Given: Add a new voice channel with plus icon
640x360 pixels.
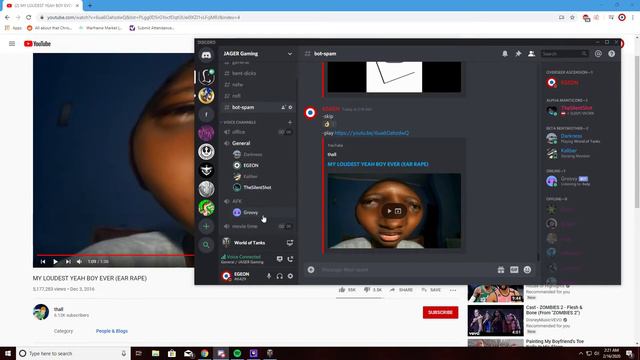Looking at the screenshot, I should click(290, 122).
